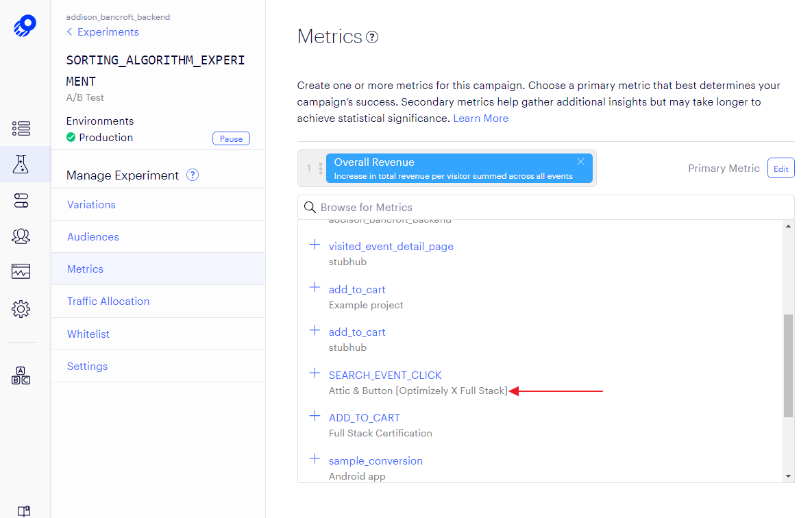Edit the primary metric

point(780,169)
